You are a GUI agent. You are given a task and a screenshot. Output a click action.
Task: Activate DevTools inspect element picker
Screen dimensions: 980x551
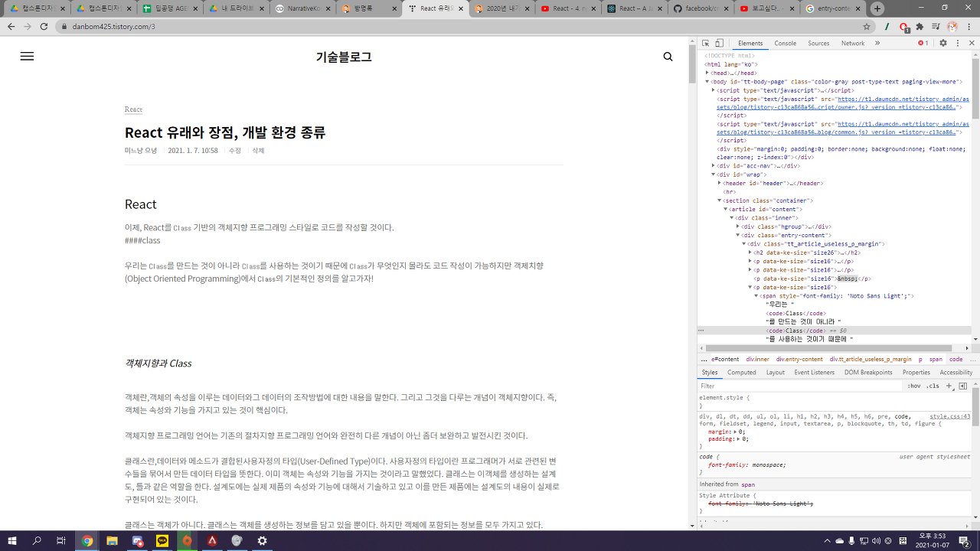pos(705,44)
